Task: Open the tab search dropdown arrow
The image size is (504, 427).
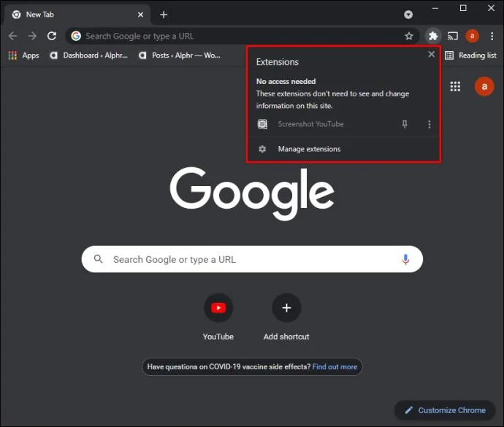Action: click(x=408, y=15)
